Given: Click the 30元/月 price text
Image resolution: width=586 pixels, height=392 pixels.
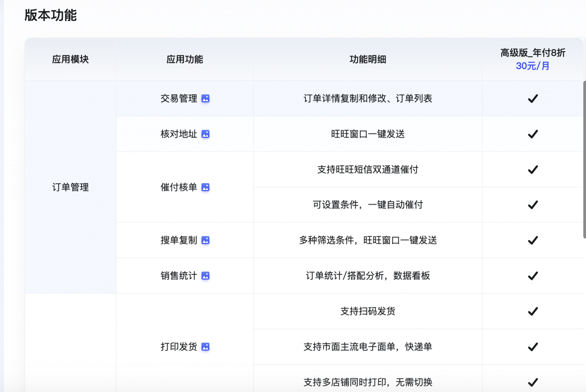Looking at the screenshot, I should (533, 66).
